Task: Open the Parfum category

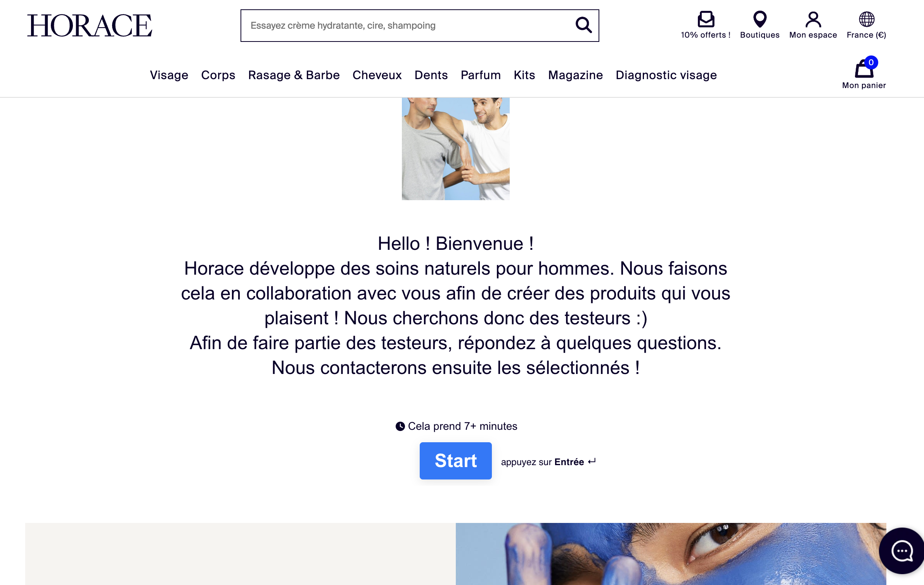Action: (481, 75)
